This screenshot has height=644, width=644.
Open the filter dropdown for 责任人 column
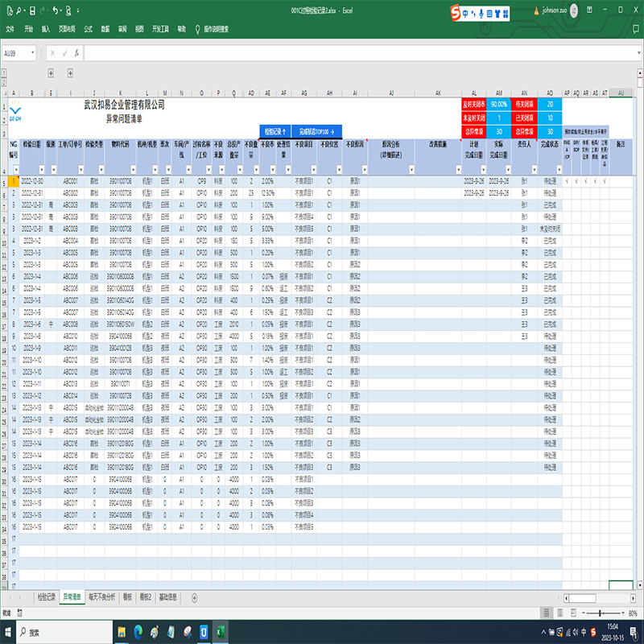pyautogui.click(x=534, y=170)
